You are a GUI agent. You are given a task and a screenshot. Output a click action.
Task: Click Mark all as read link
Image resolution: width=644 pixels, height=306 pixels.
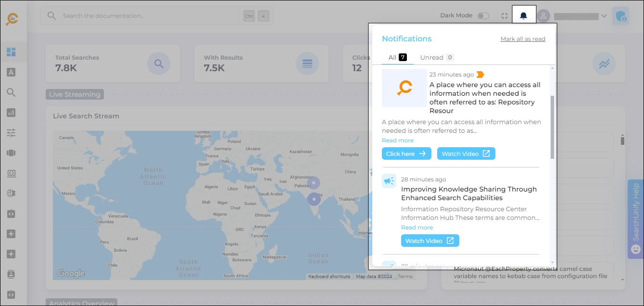pos(523,39)
